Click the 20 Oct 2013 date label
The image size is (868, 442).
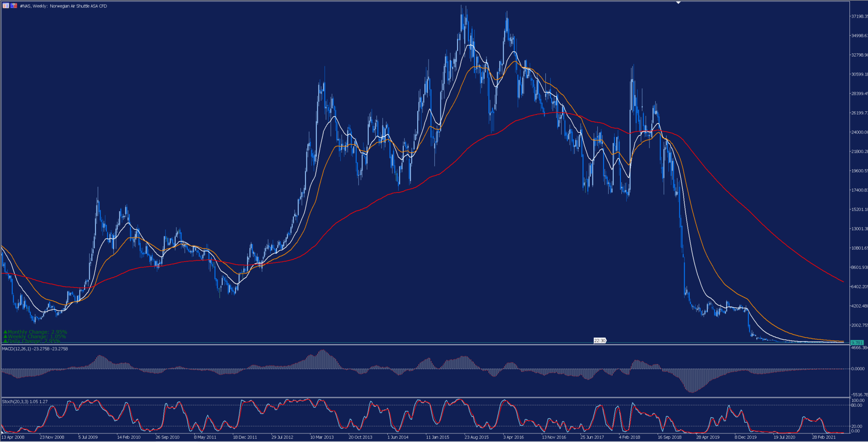[360, 437]
